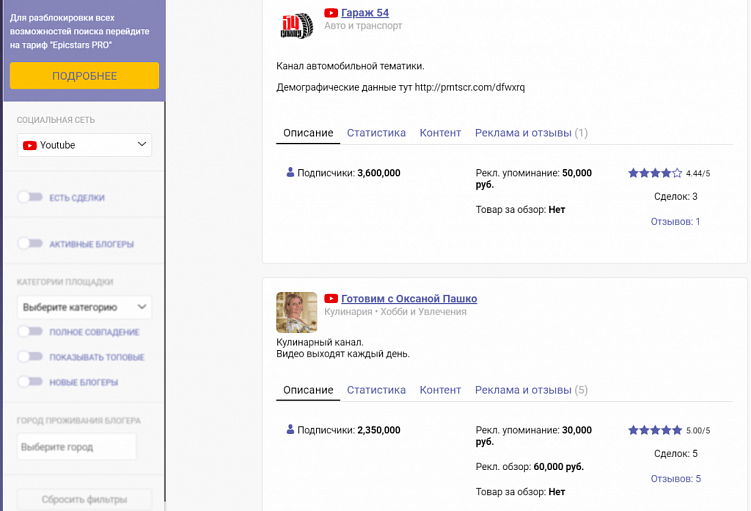Switch to Статистика tab for Гараж 54
The image size is (751, 511).
pyautogui.click(x=376, y=133)
